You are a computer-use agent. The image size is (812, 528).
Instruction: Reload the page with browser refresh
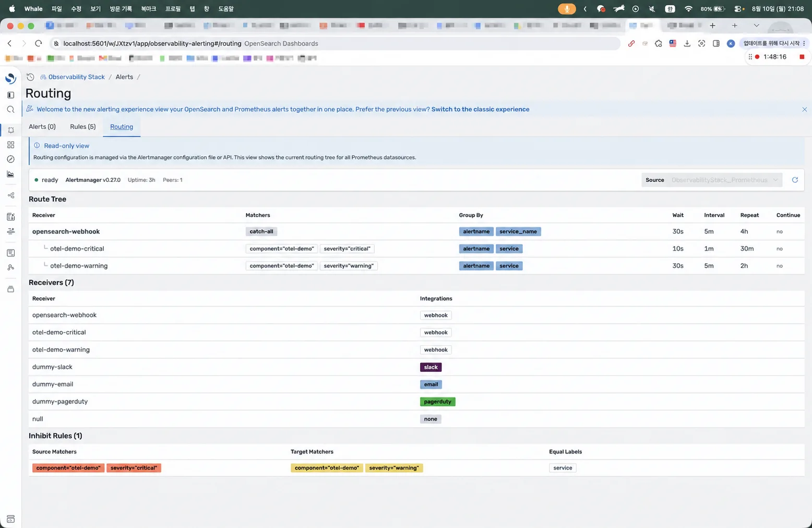[x=38, y=43]
